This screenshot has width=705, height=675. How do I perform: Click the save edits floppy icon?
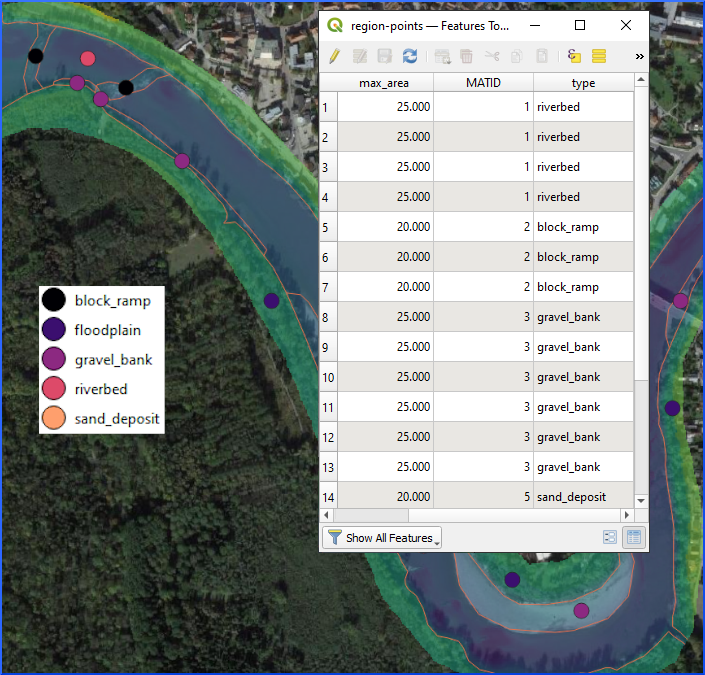point(385,56)
